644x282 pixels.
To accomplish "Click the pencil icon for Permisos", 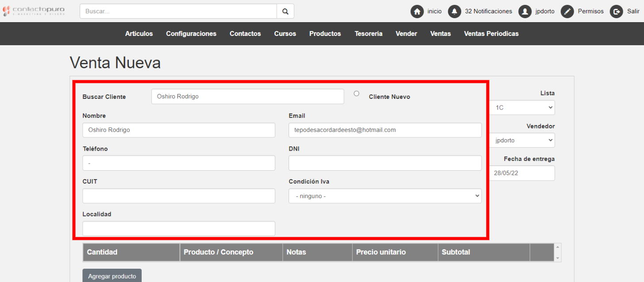I will click(567, 12).
